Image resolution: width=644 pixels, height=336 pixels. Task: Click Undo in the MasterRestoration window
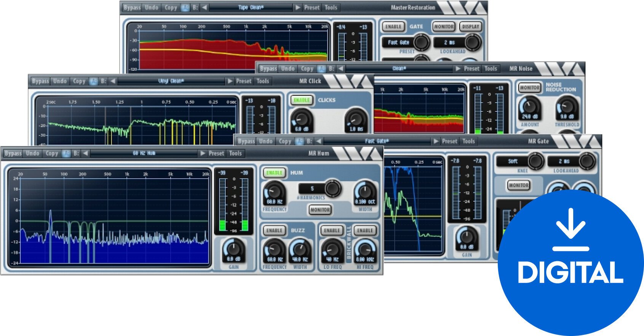coord(152,8)
